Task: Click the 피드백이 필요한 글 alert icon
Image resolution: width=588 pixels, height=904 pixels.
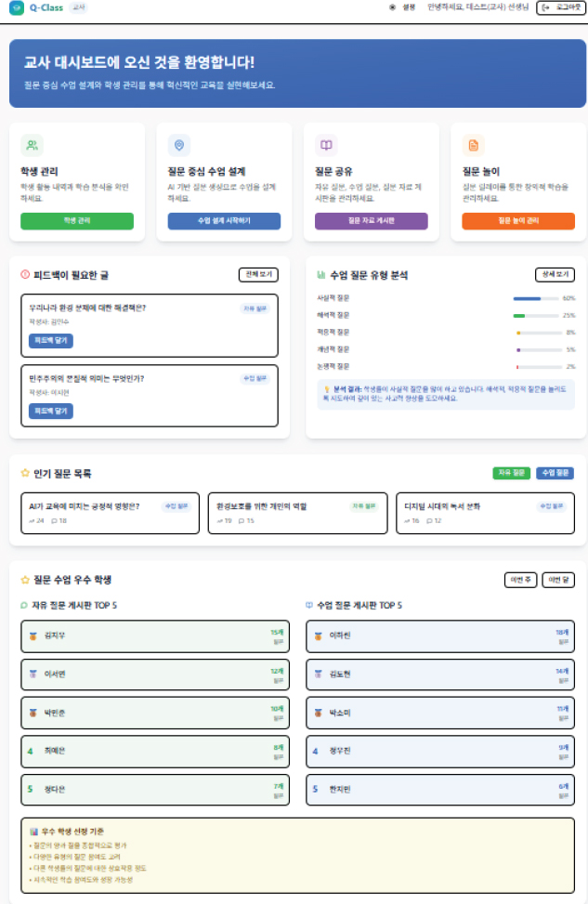Action: point(25,275)
